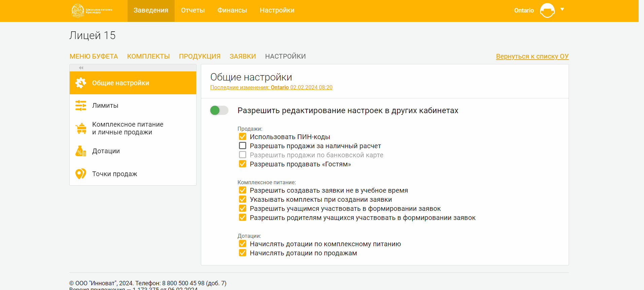Click the money bag icon beside Дотации

81,151
